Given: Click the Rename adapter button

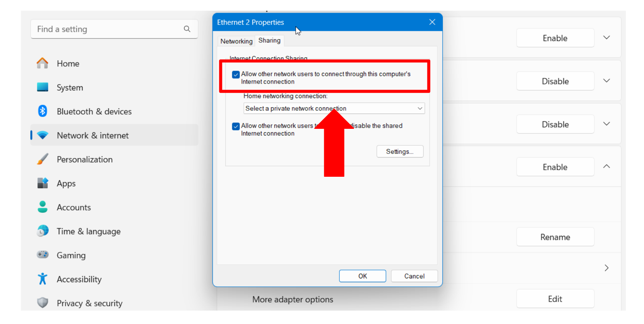Looking at the screenshot, I should point(555,237).
